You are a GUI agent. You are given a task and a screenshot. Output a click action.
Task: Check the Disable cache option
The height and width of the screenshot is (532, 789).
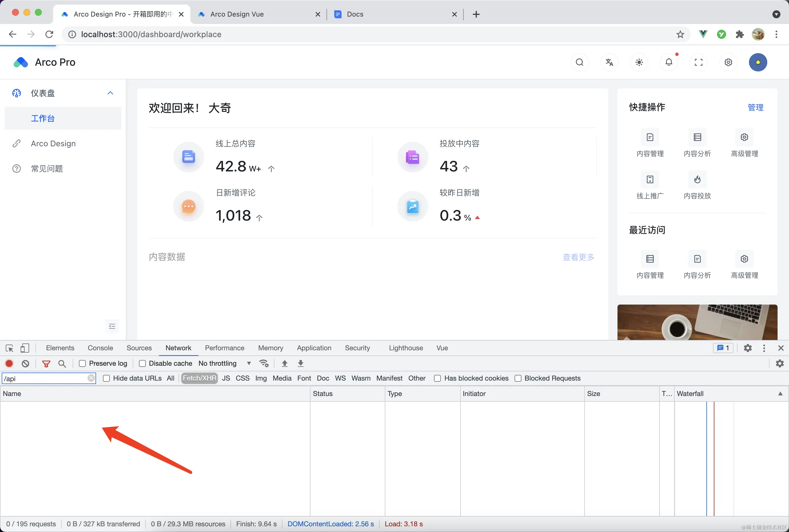pos(142,363)
